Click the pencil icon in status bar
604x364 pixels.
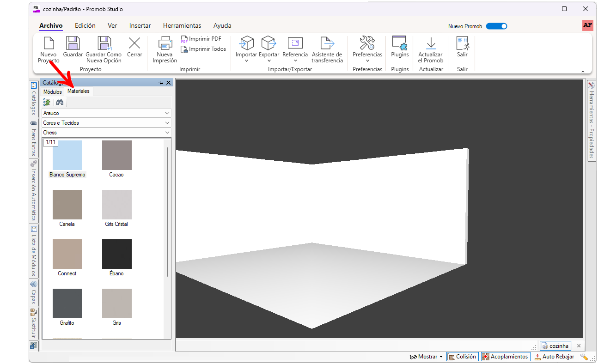(584, 357)
